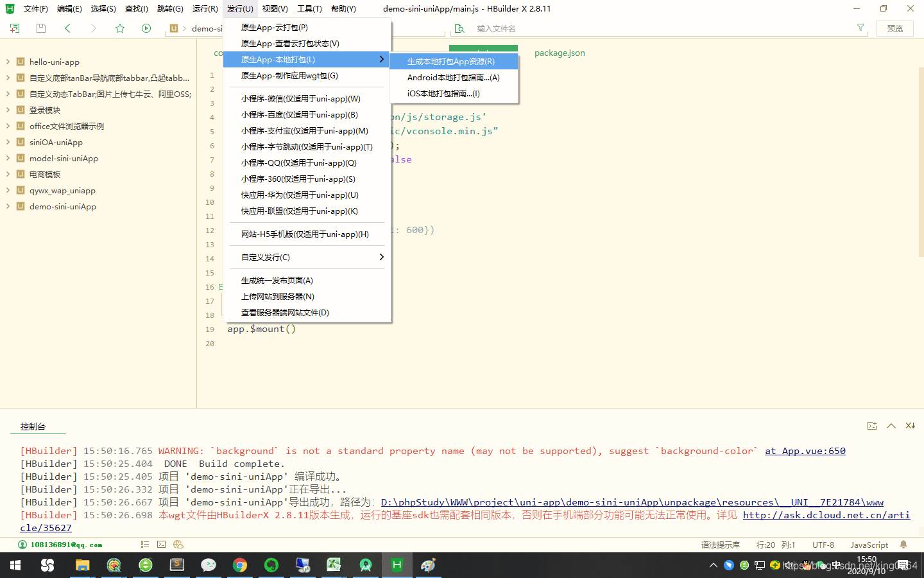Clear console output using the X-down icon
Viewport: 924px width, 578px height.
[x=910, y=425]
